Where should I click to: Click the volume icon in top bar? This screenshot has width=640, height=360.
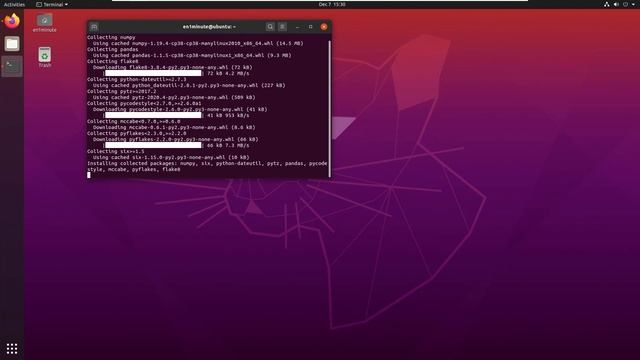click(x=616, y=4)
